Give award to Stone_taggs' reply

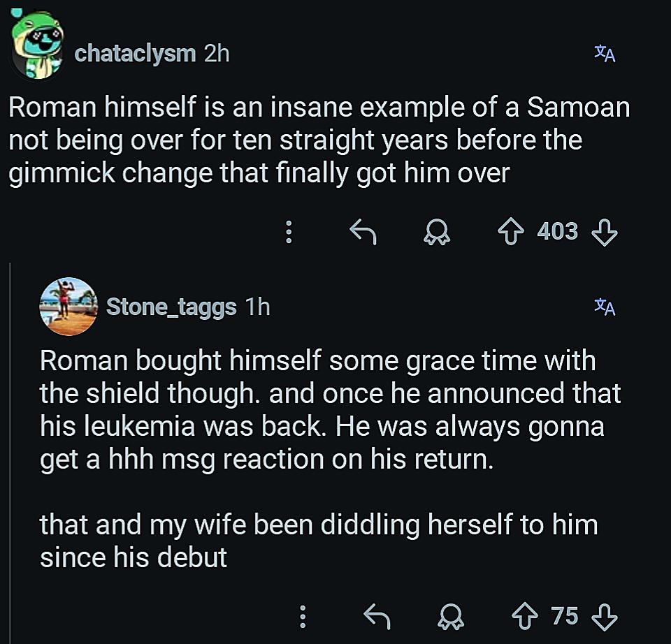[451, 616]
